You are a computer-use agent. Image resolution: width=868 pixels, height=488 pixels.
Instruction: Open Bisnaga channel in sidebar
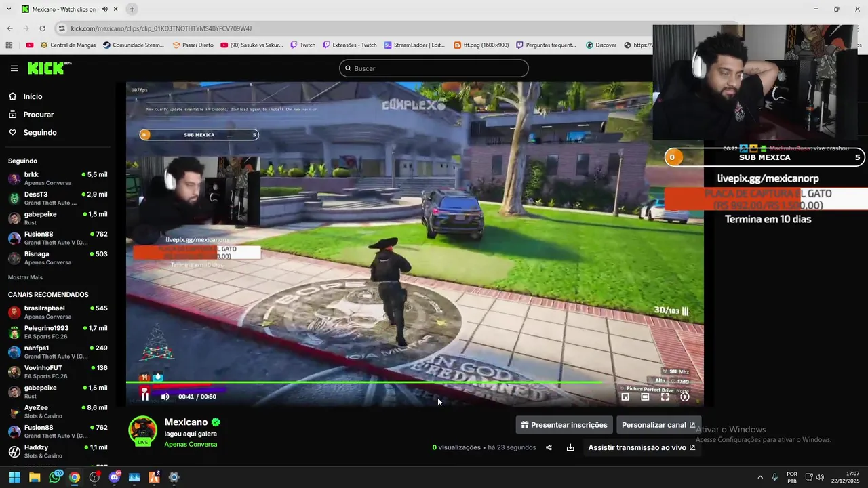click(58, 258)
